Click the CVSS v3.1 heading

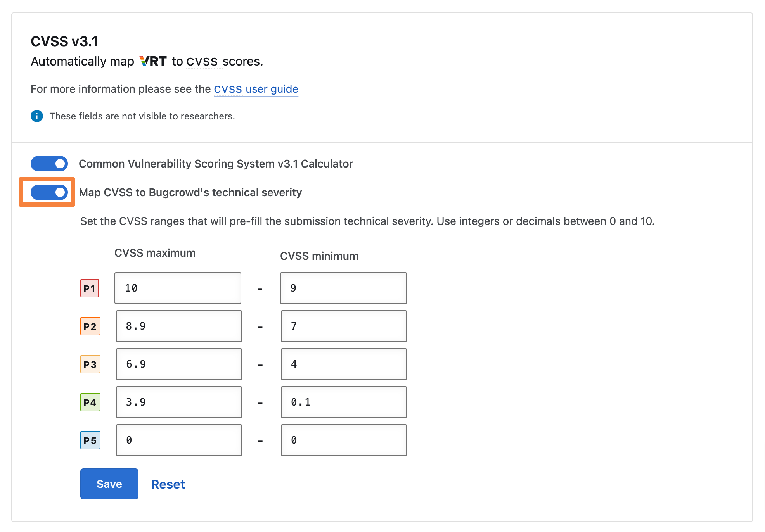[64, 41]
